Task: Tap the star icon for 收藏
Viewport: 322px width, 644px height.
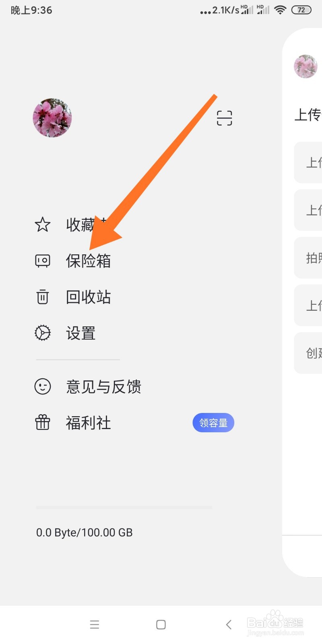Action: pyautogui.click(x=43, y=225)
